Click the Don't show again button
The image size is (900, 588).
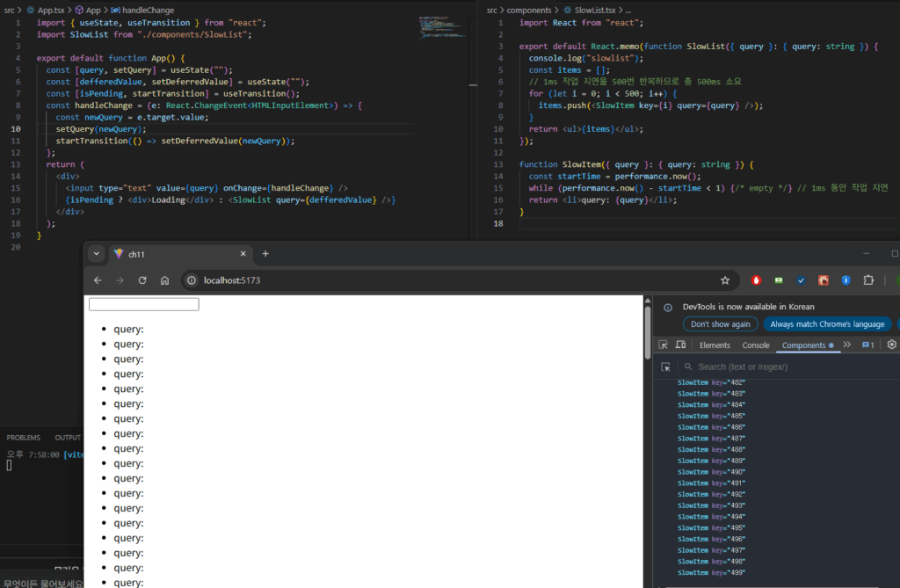click(x=720, y=324)
